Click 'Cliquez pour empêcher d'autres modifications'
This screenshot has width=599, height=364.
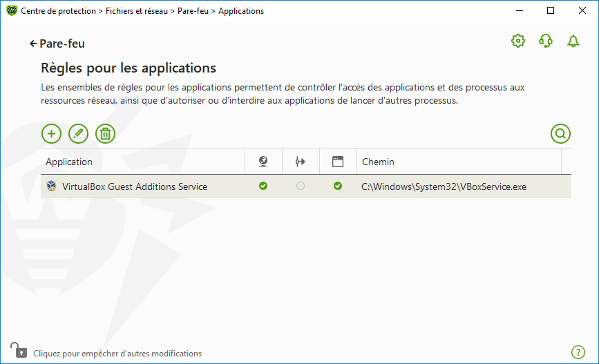point(117,353)
